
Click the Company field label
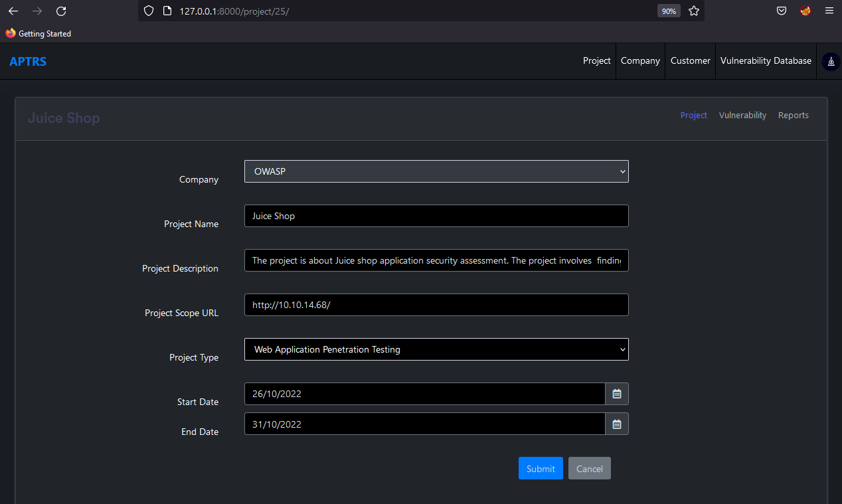click(x=199, y=179)
